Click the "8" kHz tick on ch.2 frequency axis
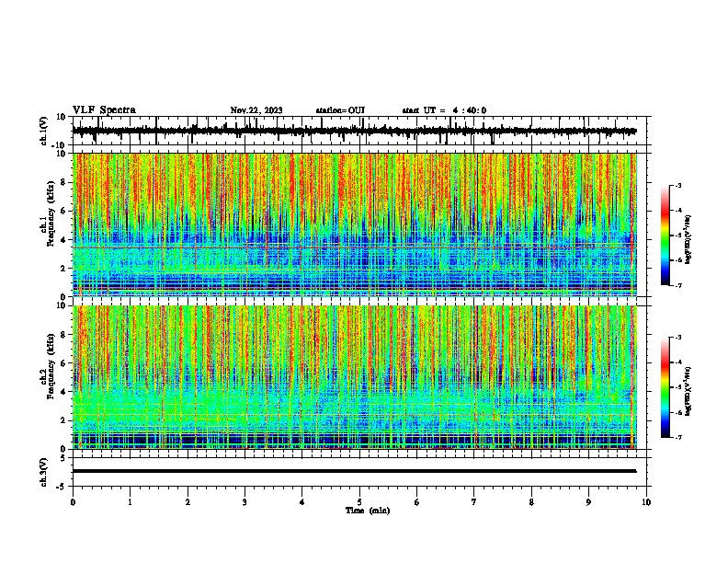 click(63, 335)
